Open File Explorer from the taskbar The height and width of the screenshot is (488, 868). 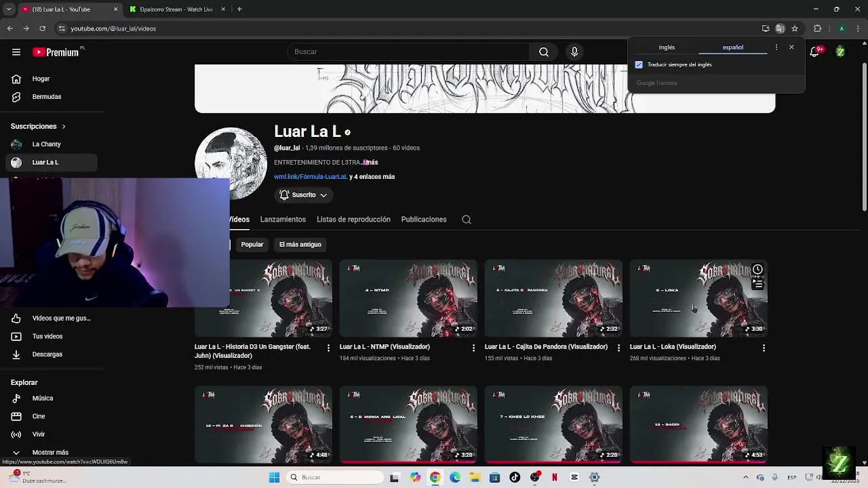point(475,477)
